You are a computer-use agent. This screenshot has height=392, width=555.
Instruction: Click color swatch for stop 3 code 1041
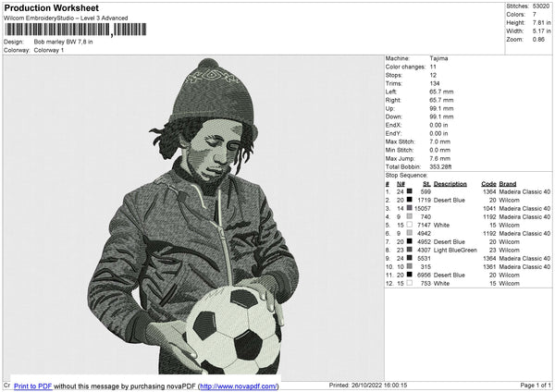click(x=409, y=208)
